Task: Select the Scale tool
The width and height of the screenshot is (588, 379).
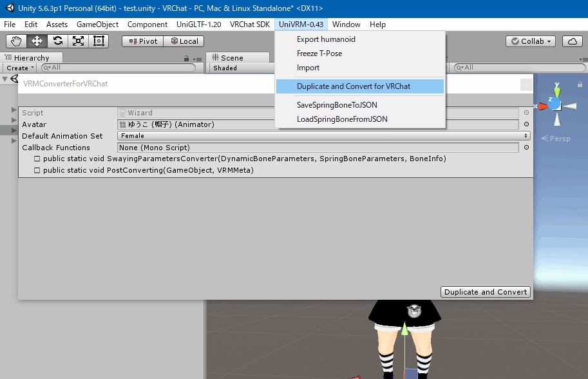Action: coord(78,41)
